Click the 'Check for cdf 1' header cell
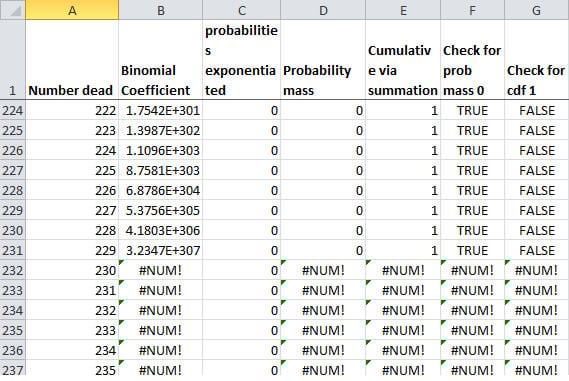 [536, 60]
